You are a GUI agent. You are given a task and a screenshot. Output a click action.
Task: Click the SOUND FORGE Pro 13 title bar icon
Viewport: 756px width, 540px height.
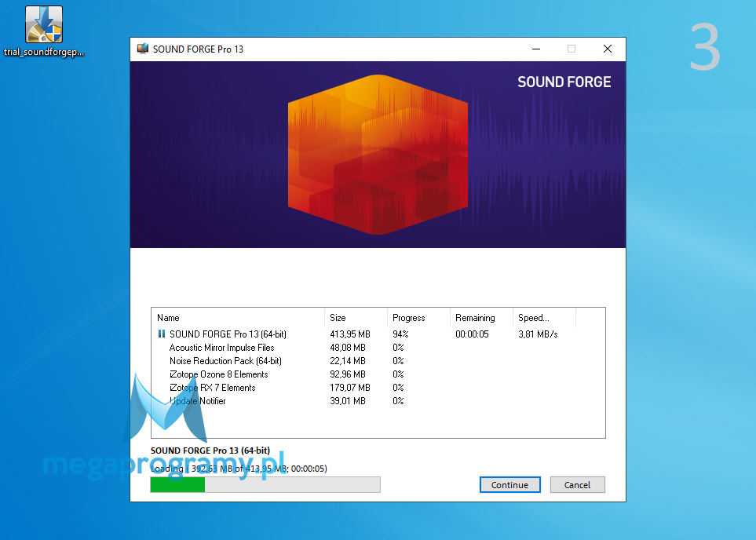[143, 49]
